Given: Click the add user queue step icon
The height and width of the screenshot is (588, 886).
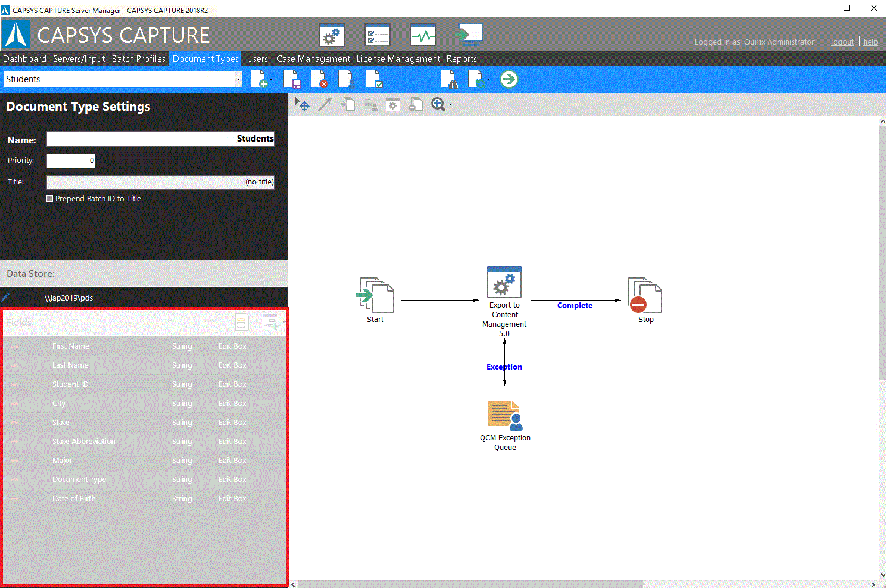Looking at the screenshot, I should tap(370, 105).
